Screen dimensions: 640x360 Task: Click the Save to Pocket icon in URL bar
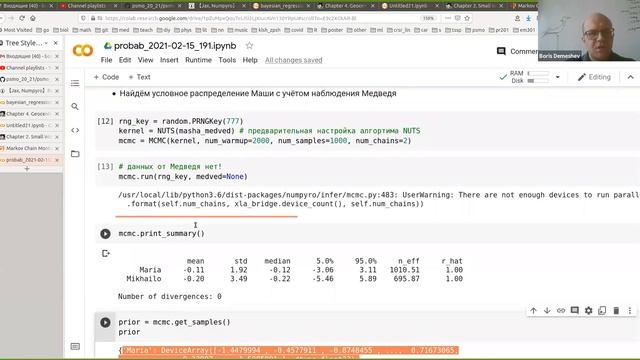pos(458,18)
